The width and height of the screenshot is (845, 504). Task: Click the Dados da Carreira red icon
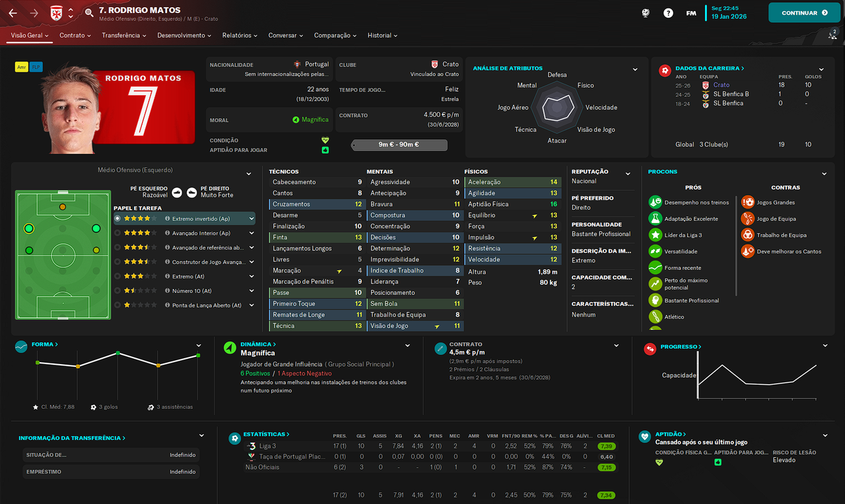[x=665, y=69]
